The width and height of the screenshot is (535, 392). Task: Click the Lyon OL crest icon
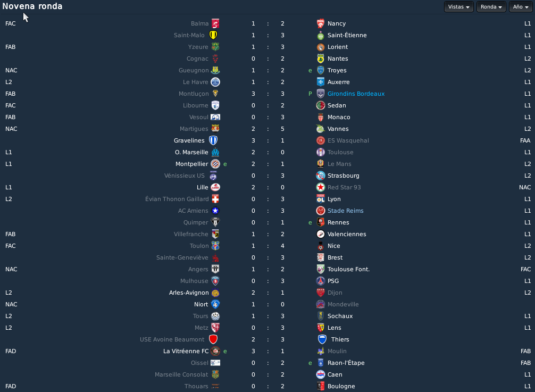point(320,199)
